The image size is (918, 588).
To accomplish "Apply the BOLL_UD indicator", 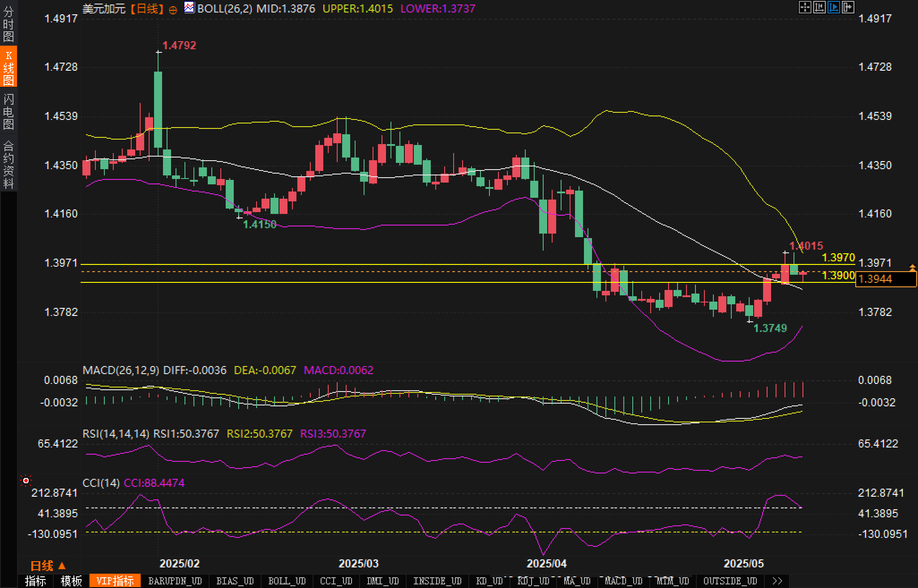I will [x=287, y=581].
